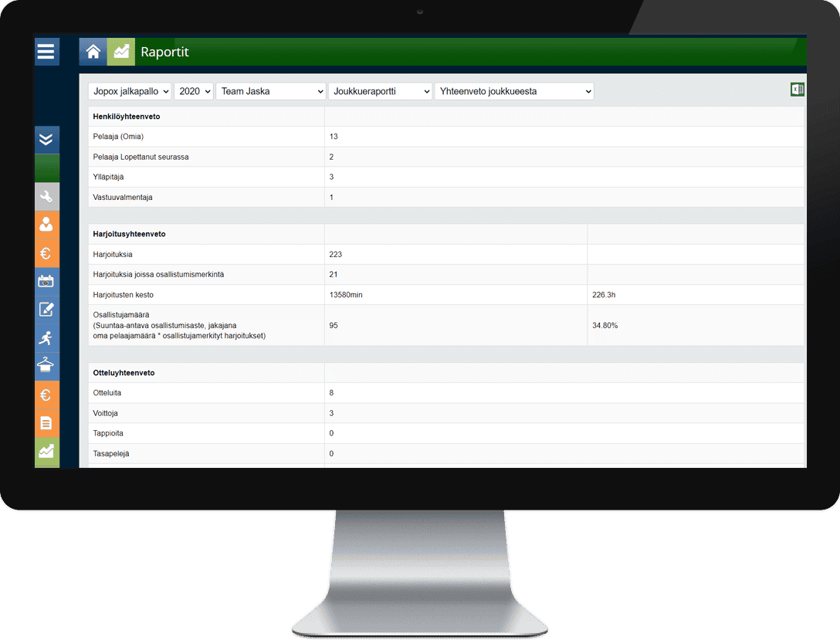840x640 pixels.
Task: Click the Harjoitusten kesto table row
Action: click(445, 295)
